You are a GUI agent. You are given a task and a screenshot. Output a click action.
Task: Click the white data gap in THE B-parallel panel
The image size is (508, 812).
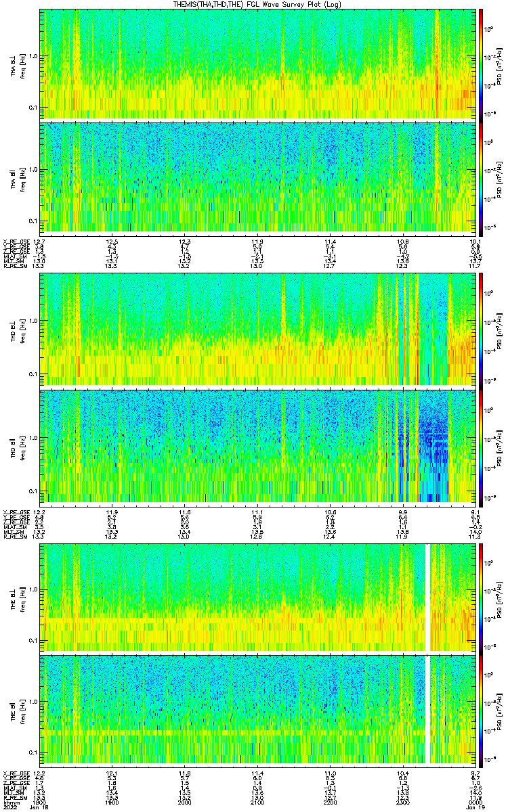tap(427, 709)
